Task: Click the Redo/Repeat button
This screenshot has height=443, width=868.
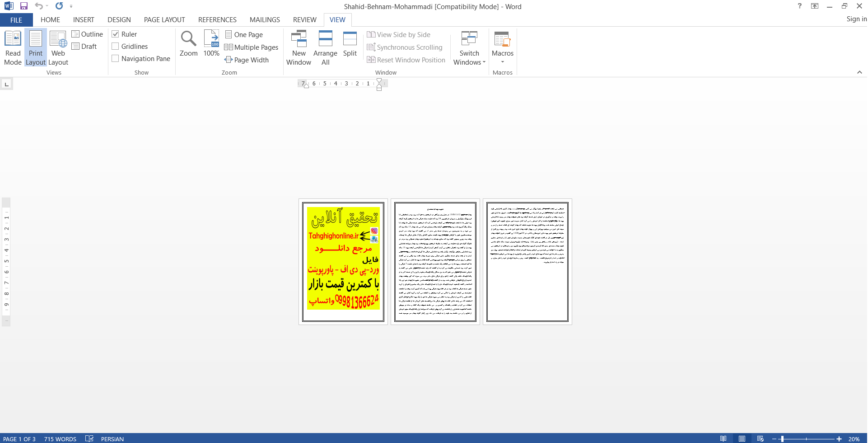Action: (59, 6)
